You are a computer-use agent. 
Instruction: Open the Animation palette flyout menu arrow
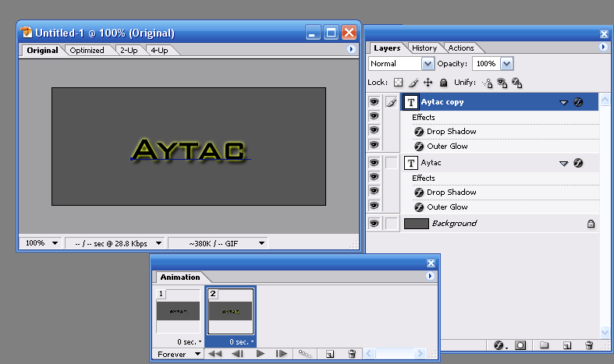click(430, 276)
